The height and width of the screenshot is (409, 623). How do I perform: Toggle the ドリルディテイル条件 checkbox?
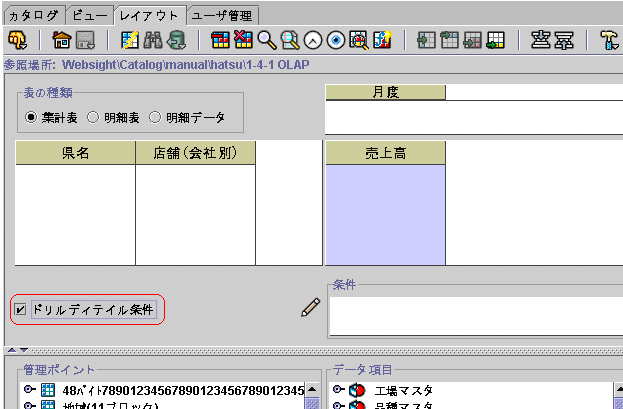[21, 310]
